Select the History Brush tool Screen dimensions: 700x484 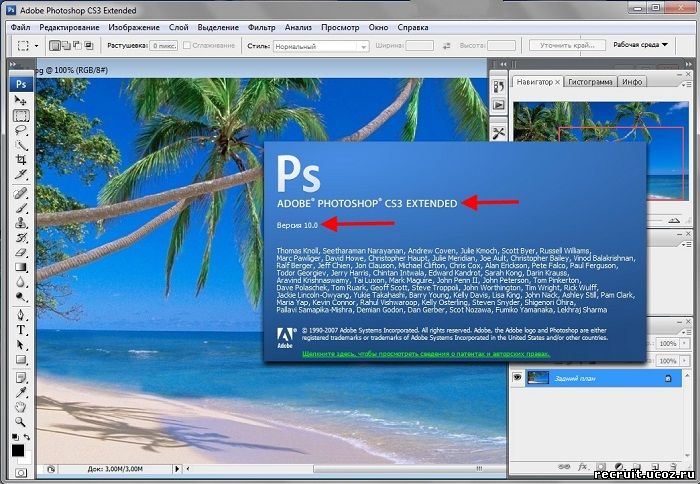tap(21, 238)
